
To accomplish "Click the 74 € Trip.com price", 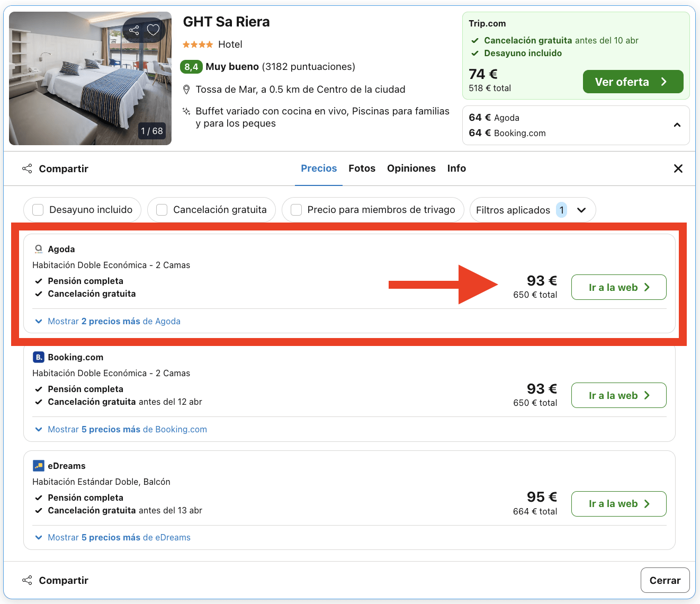I will click(483, 74).
